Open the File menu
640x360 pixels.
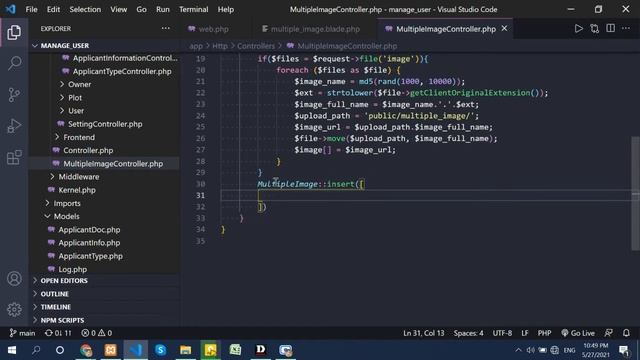click(31, 9)
